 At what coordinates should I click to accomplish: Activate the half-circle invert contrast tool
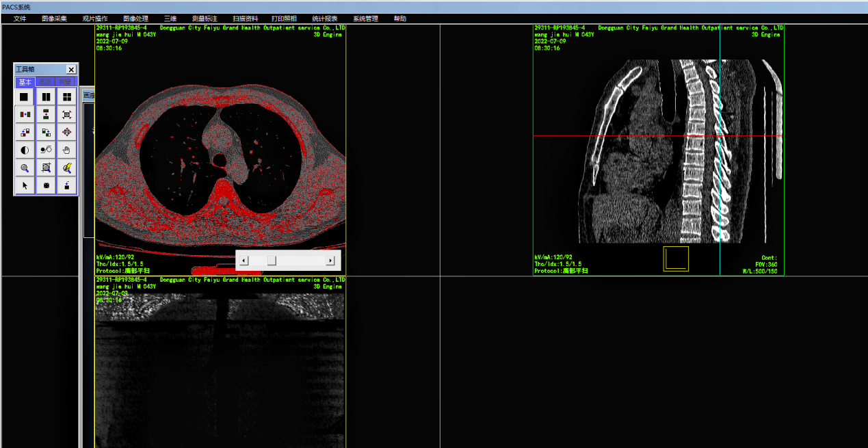24,150
